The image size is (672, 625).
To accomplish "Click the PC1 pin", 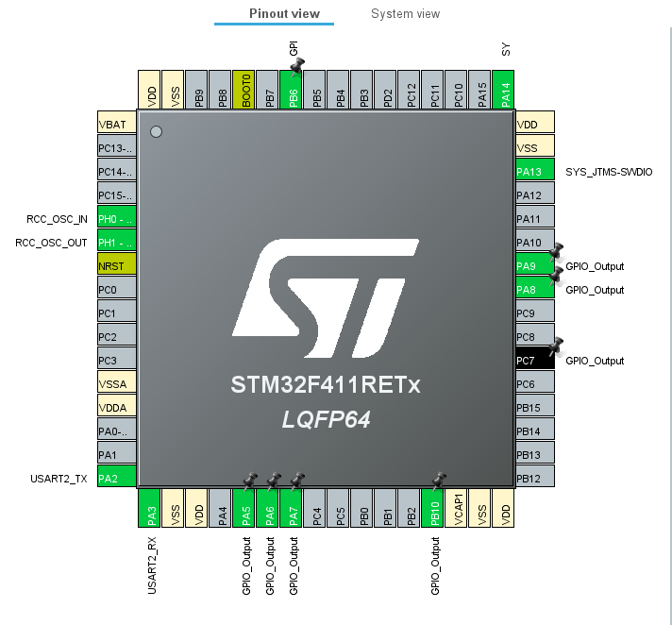I will click(117, 311).
